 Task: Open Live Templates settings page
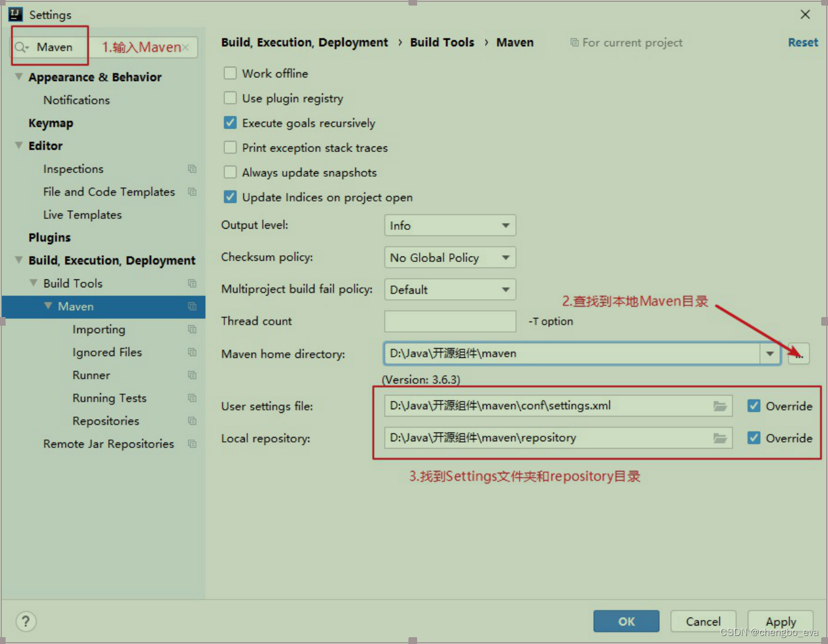point(83,214)
